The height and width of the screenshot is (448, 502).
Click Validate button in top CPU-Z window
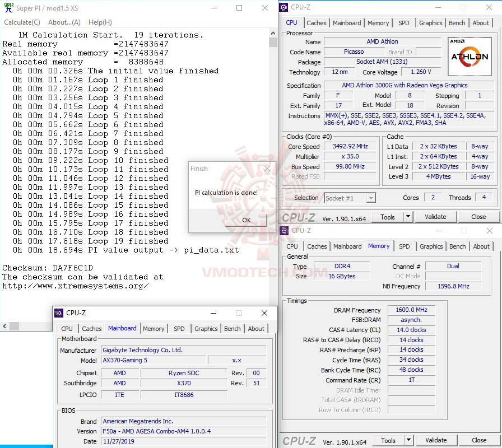435,217
